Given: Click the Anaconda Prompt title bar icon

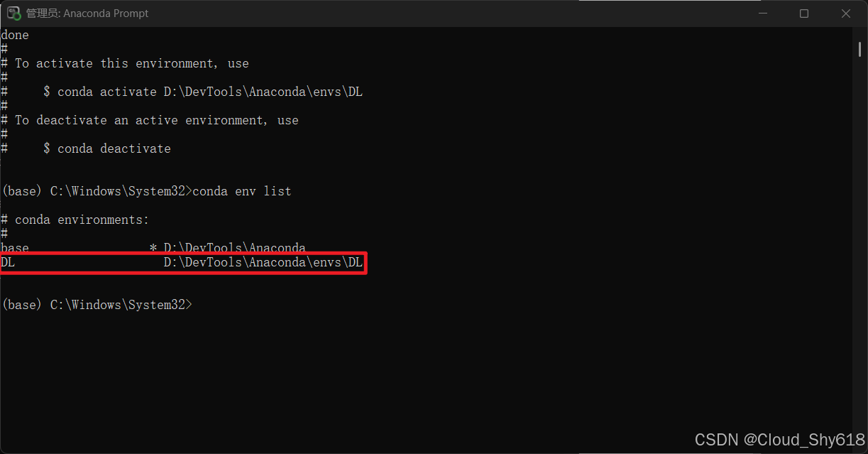Looking at the screenshot, I should click(x=13, y=13).
